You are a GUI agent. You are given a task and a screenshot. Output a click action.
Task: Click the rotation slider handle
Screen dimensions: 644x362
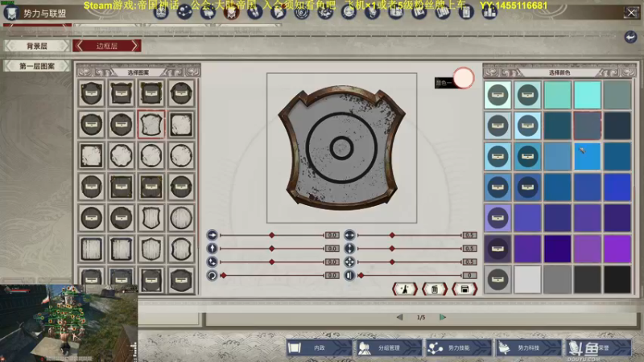tap(224, 275)
